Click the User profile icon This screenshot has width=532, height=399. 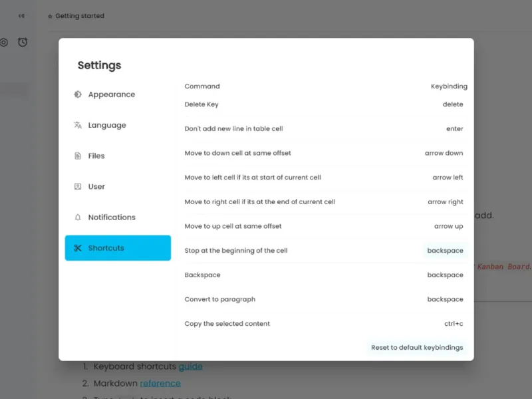(78, 187)
